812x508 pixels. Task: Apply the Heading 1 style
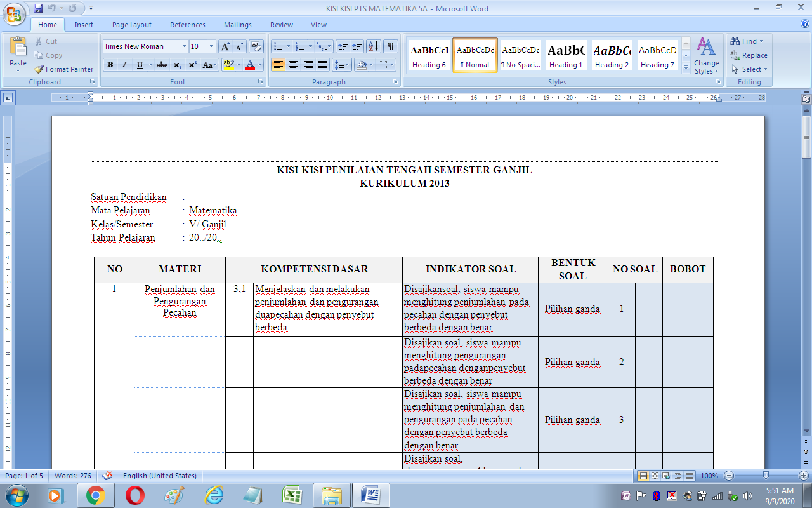566,56
